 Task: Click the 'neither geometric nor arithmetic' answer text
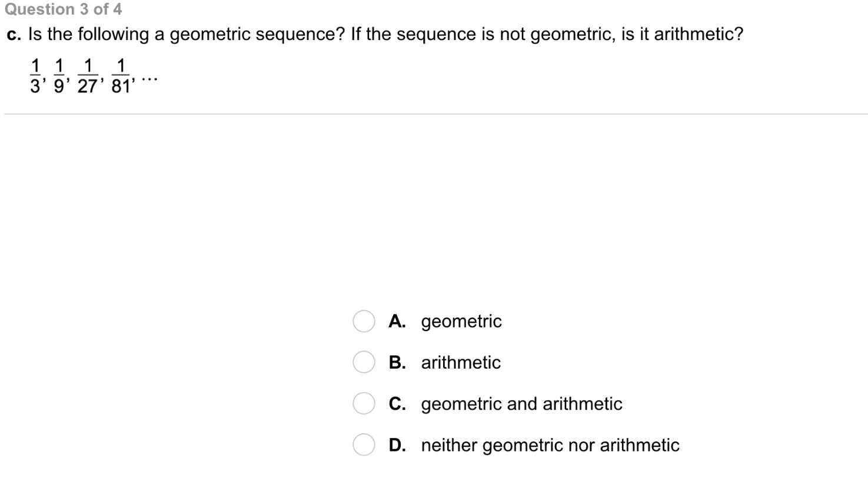[x=550, y=445]
